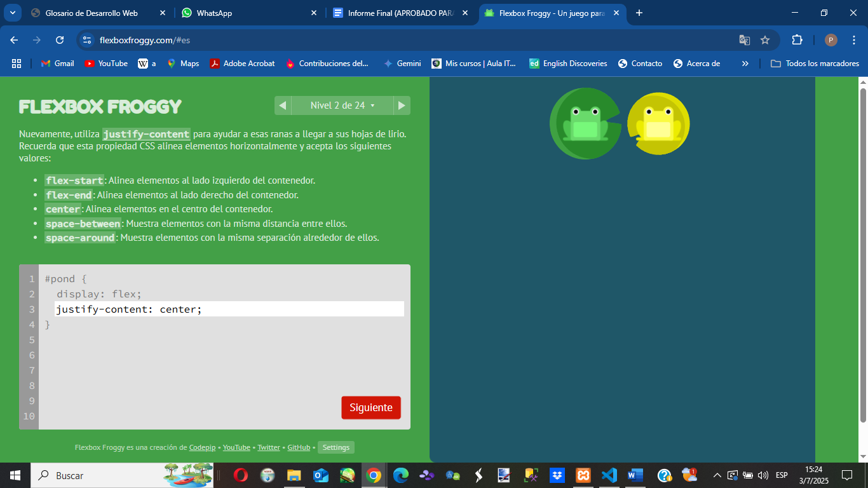The height and width of the screenshot is (488, 868).
Task: Open the translate page icon
Action: (745, 40)
